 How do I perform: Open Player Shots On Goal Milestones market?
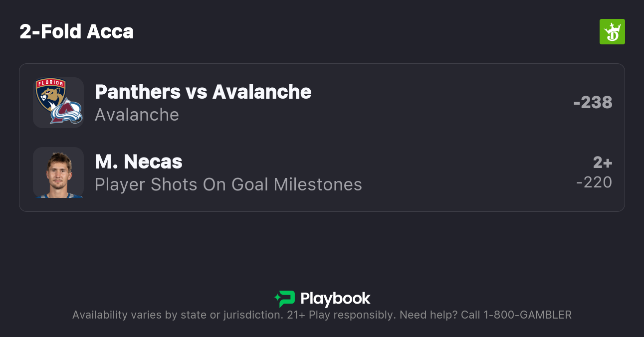228,184
